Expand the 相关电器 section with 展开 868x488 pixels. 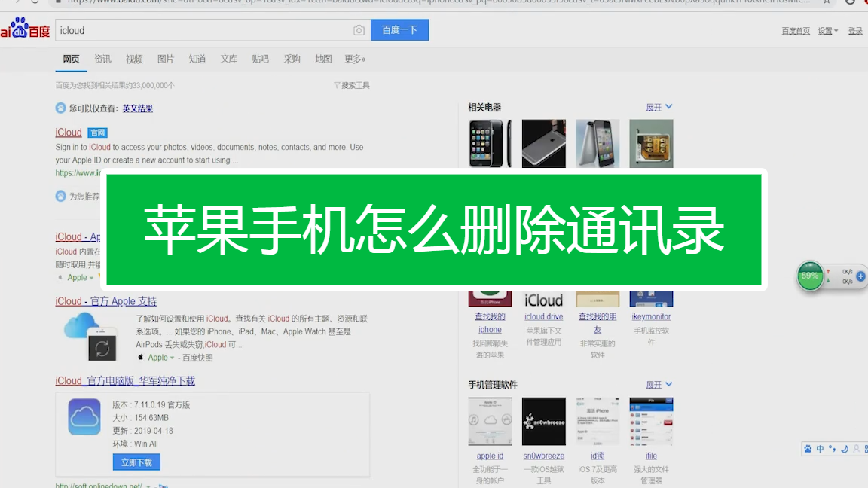click(x=659, y=107)
